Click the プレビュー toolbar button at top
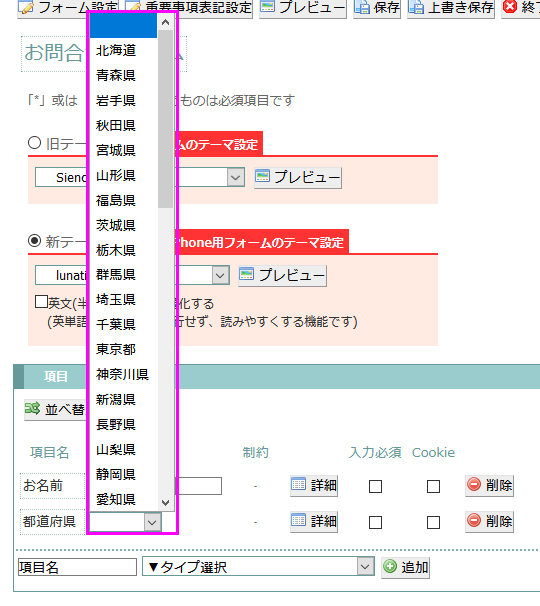Viewport: 540px width, 606px height. [303, 9]
